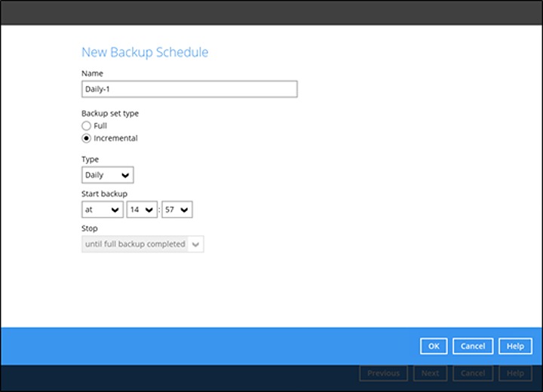Click the 'Name' label above the text field

(92, 73)
